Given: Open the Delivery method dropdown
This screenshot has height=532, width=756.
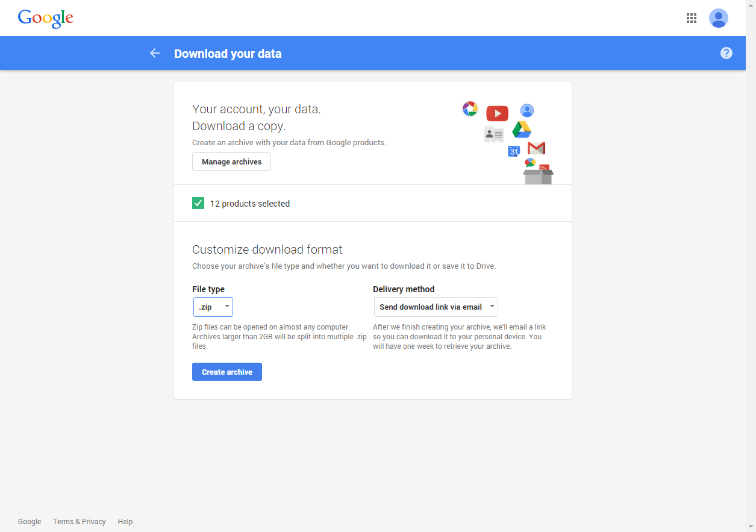Looking at the screenshot, I should [x=436, y=307].
